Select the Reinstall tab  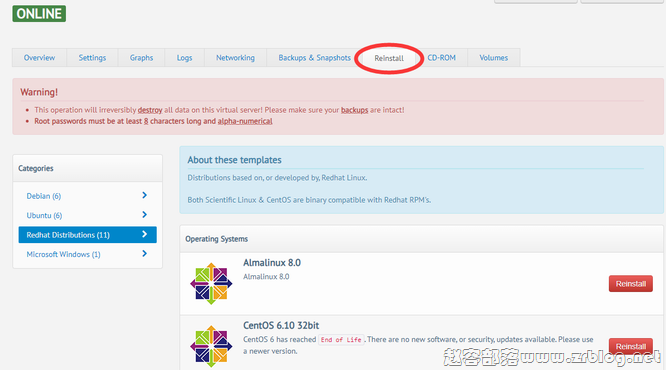pos(389,58)
